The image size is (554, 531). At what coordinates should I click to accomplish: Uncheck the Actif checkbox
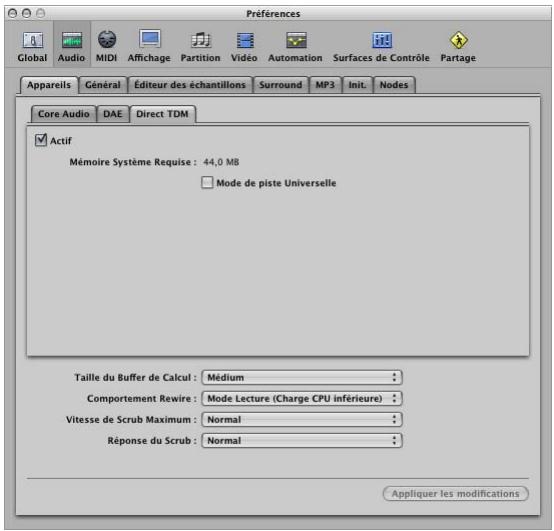click(41, 140)
